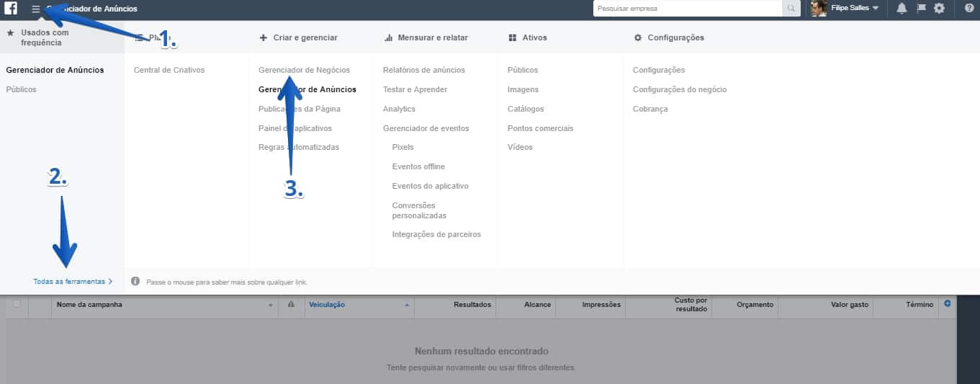This screenshot has height=384, width=980.
Task: Open Eventos do aplicativo
Action: tap(431, 186)
